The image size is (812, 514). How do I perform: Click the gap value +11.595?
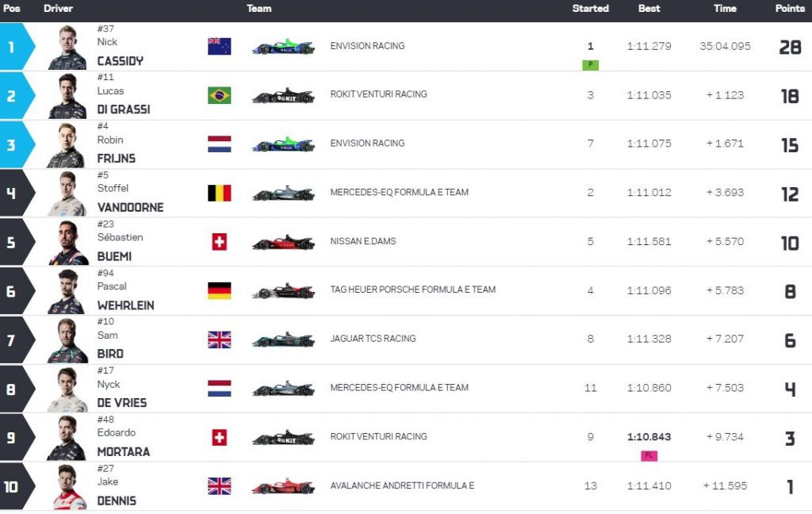(725, 486)
